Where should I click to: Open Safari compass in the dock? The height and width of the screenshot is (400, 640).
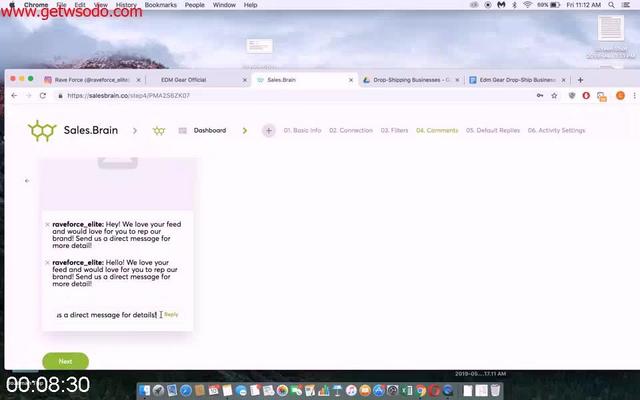point(186,391)
